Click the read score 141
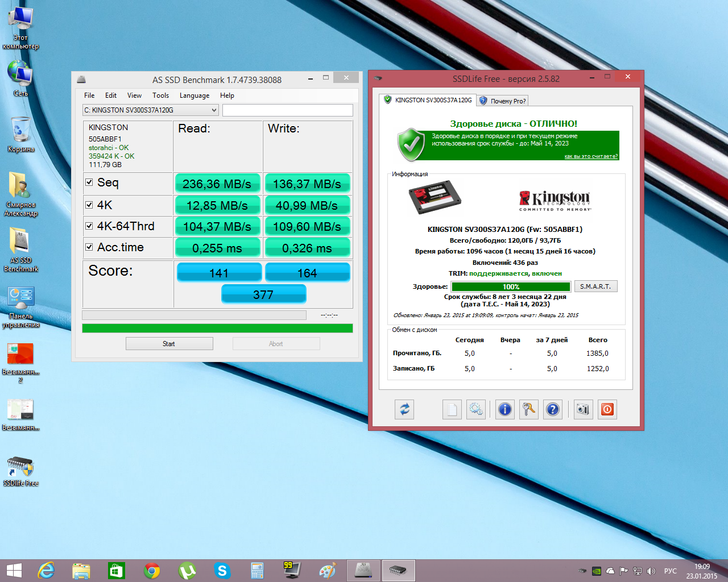The width and height of the screenshot is (728, 582). click(219, 273)
